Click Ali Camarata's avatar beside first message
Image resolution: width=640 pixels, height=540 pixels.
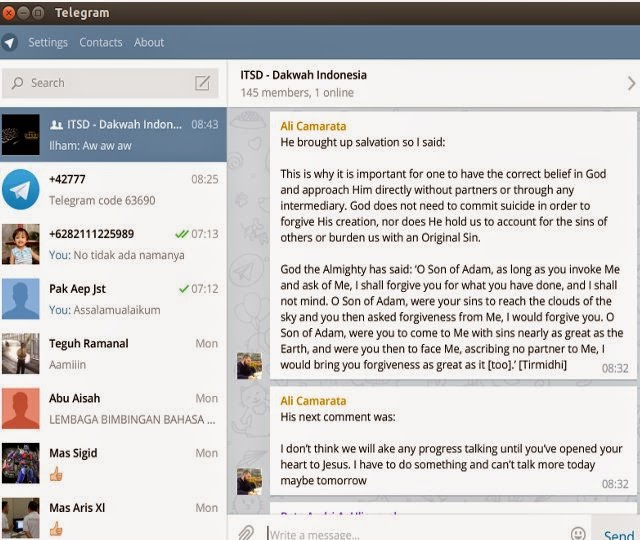click(x=249, y=366)
